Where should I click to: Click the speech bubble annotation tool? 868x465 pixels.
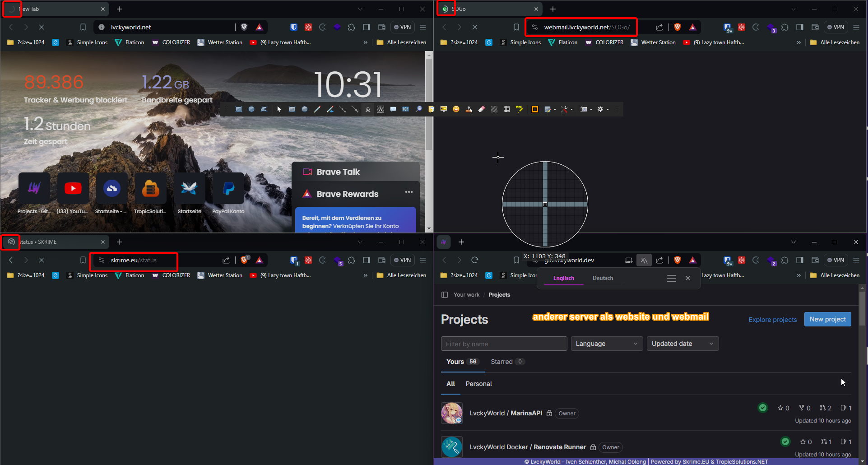(393, 109)
